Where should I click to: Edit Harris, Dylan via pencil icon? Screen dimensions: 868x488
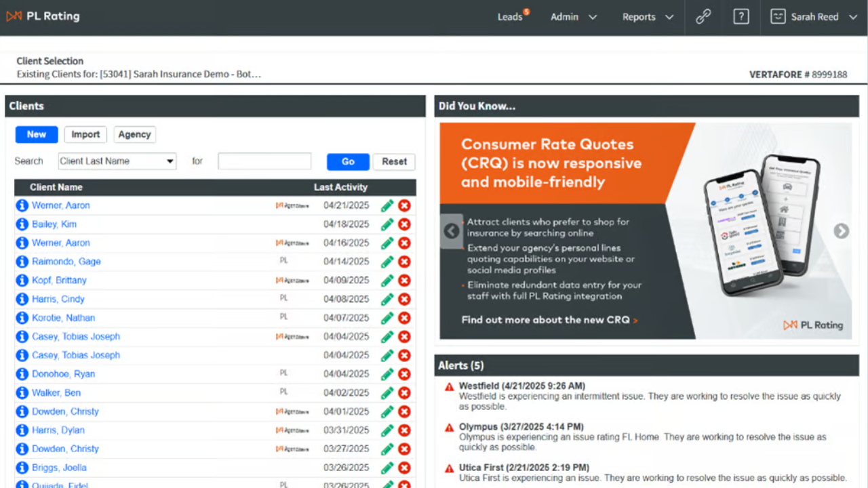[x=387, y=430]
